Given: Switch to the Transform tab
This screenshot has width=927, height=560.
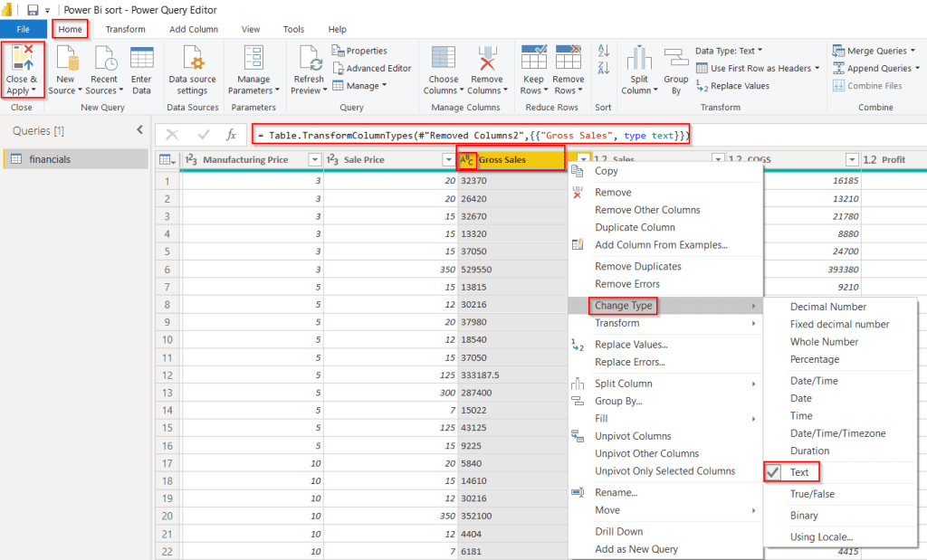Looking at the screenshot, I should (125, 29).
